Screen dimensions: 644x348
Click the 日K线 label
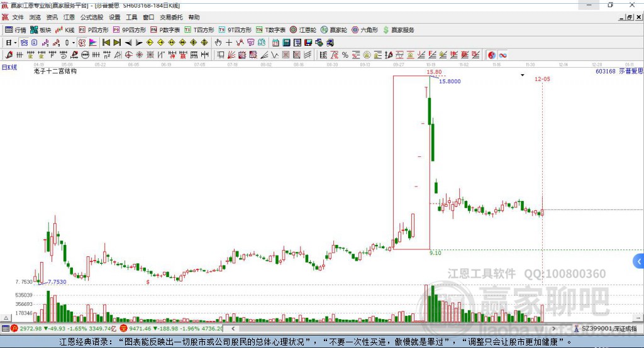pyautogui.click(x=9, y=67)
